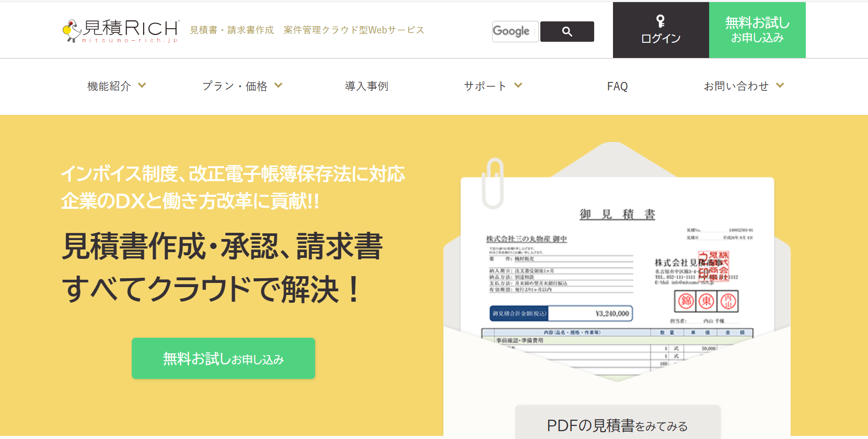The image size is (868, 439).
Task: Click the three round approval stamps
Action: pos(707,301)
